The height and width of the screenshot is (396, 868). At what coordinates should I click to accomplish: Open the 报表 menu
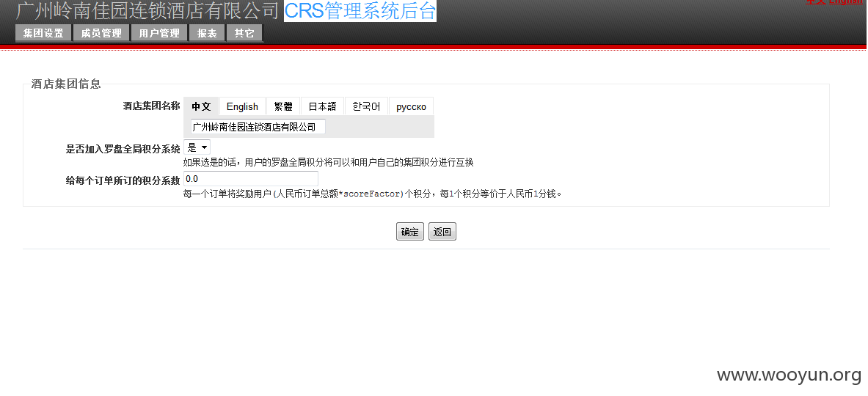206,33
